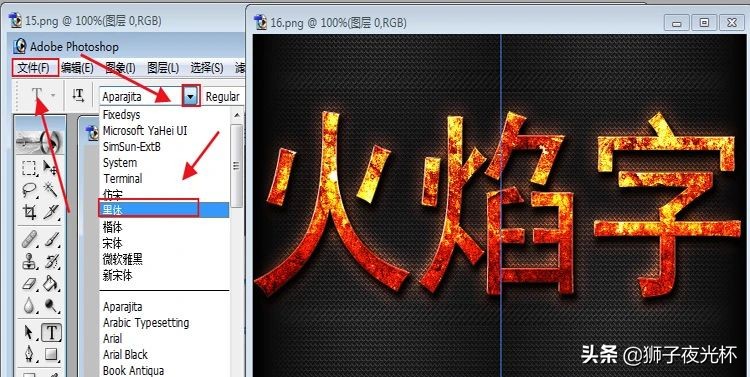Select the Brush tool

coord(51,239)
